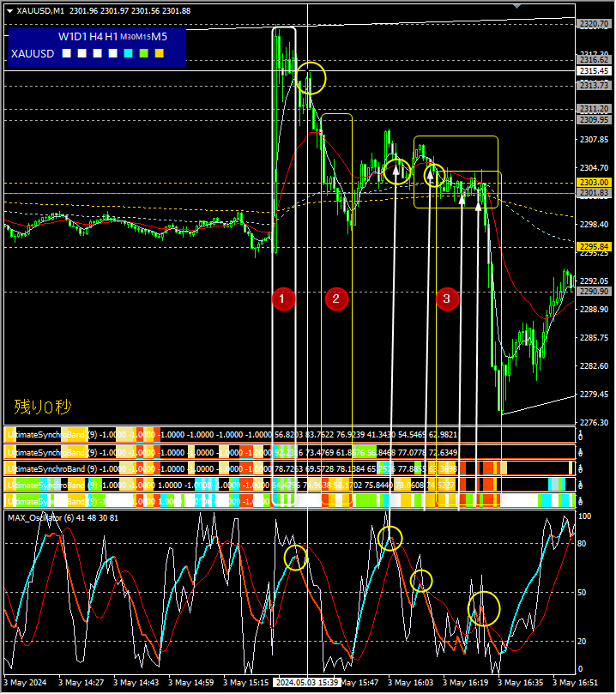Click the 2311.20 price label
Viewport: 616px width, 694px height.
click(594, 108)
